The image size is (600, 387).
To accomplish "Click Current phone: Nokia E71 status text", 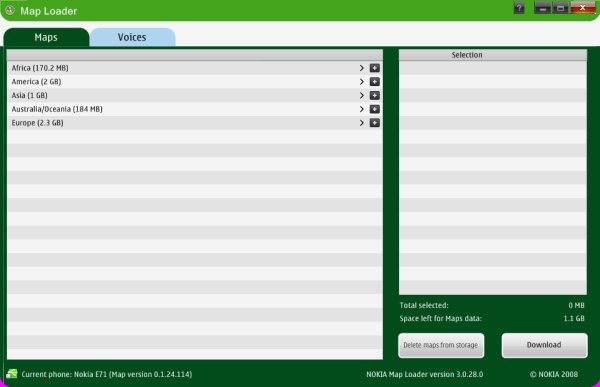I will click(x=107, y=374).
